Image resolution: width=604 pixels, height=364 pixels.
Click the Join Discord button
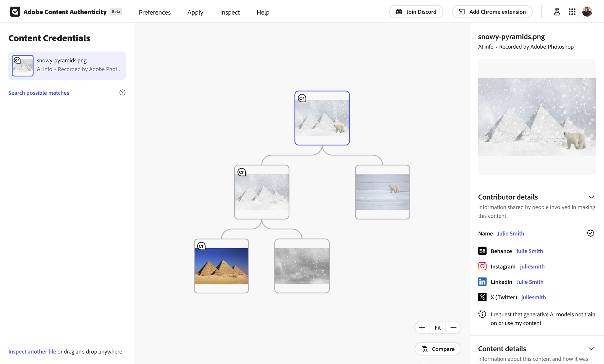(x=416, y=12)
